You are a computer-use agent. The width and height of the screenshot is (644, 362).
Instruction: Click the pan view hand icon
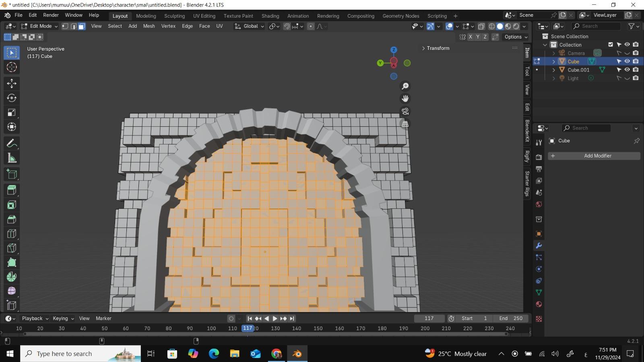pyautogui.click(x=405, y=99)
